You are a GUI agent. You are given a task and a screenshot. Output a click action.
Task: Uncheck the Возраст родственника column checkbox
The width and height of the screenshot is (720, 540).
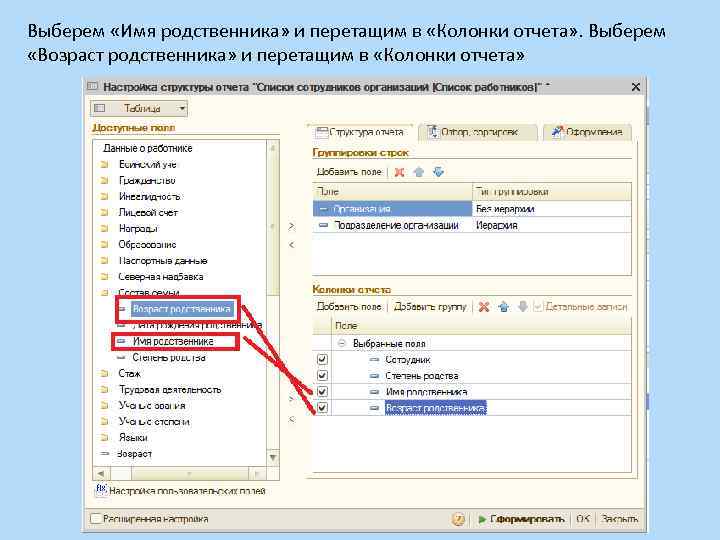pyautogui.click(x=322, y=408)
